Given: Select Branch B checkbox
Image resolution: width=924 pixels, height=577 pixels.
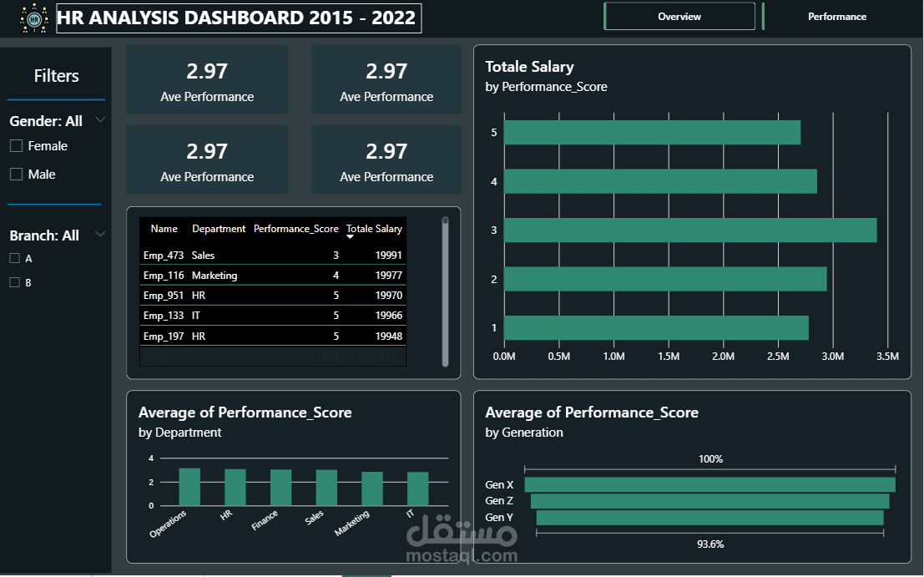Looking at the screenshot, I should (15, 282).
